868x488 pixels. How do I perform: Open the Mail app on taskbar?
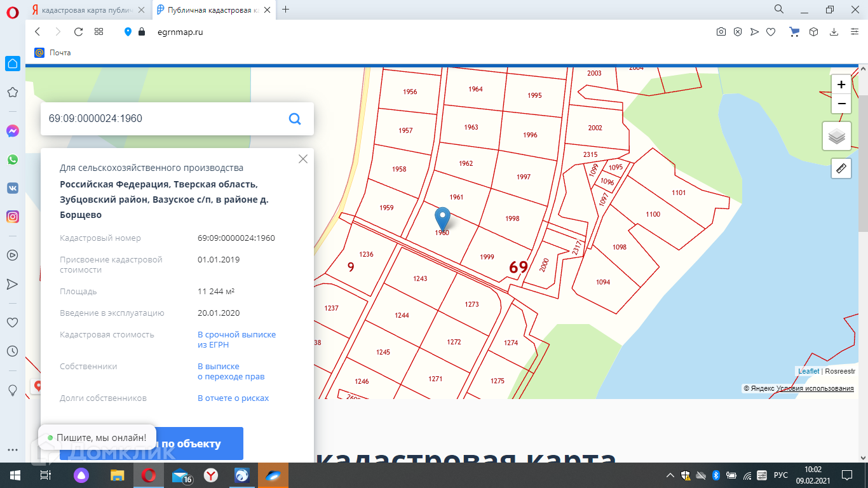tap(181, 475)
